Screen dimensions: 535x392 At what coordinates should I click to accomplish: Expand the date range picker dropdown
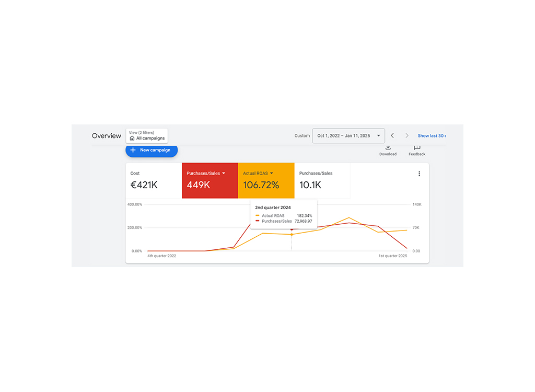(x=379, y=135)
